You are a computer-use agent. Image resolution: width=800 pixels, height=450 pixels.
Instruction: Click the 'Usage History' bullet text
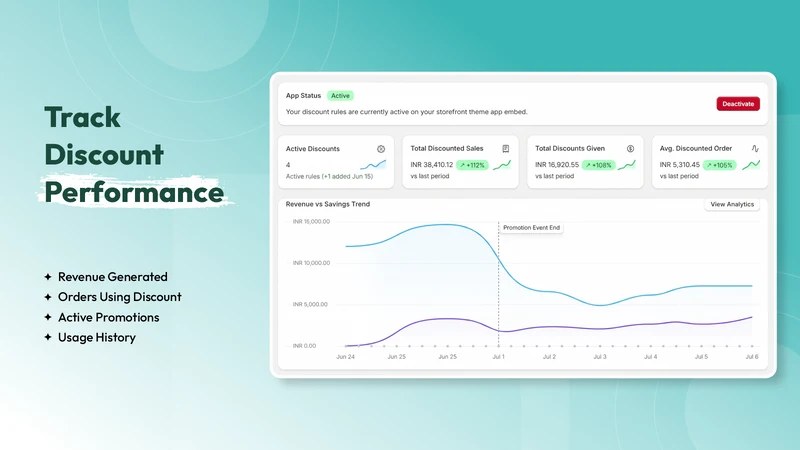[x=97, y=337]
